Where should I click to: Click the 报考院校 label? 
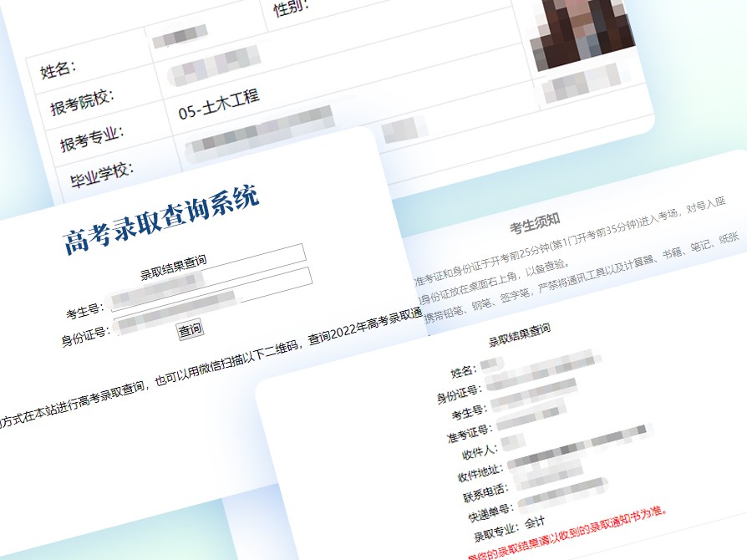coord(82,104)
